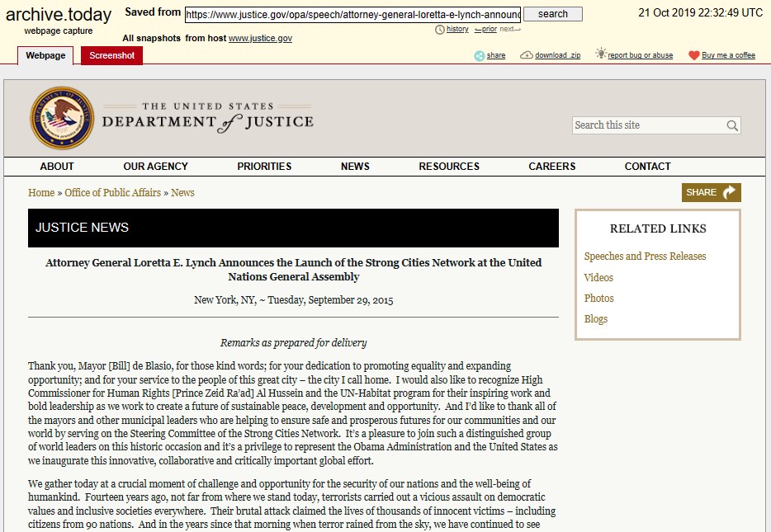Click the 'webpage capture' caption

59,31
